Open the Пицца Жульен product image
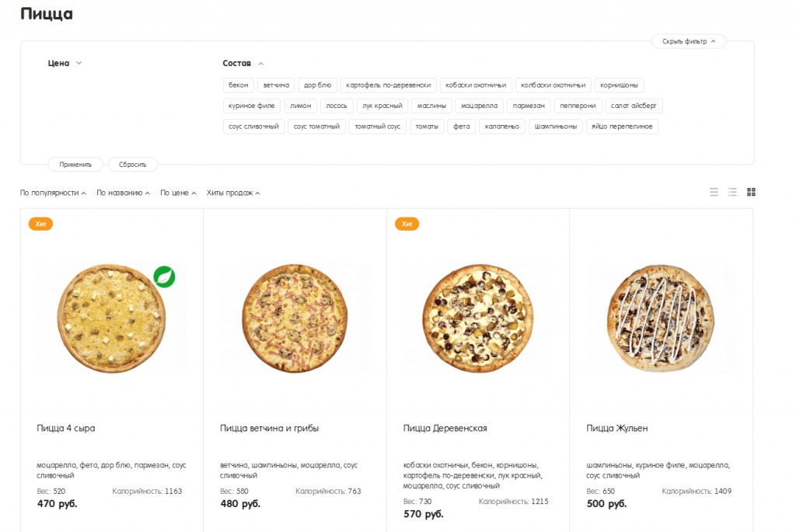The height and width of the screenshot is (532, 796). coord(661,319)
